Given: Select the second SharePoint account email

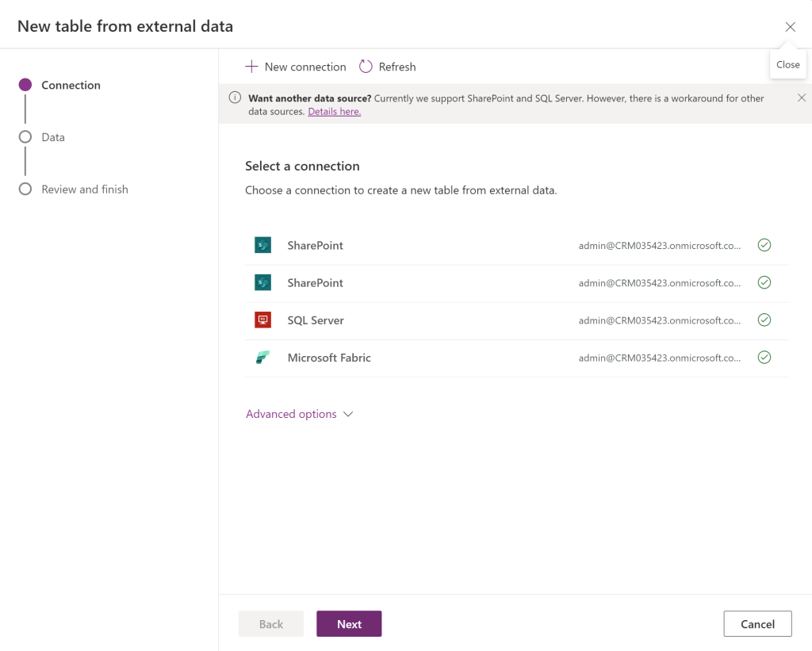Looking at the screenshot, I should pyautogui.click(x=660, y=283).
